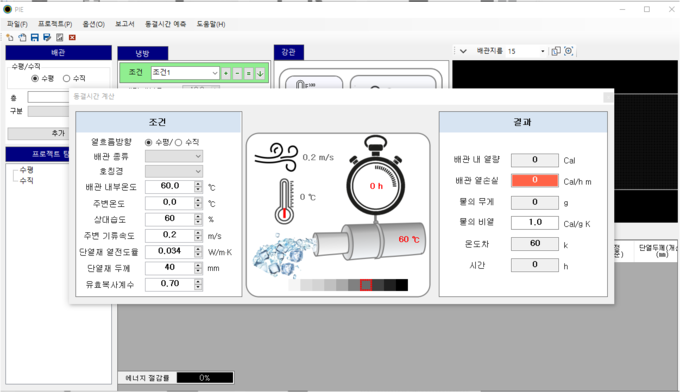Viewport: 680px width, 392px height.
Task: Click the save-as disk with pencil icon
Action: point(47,38)
